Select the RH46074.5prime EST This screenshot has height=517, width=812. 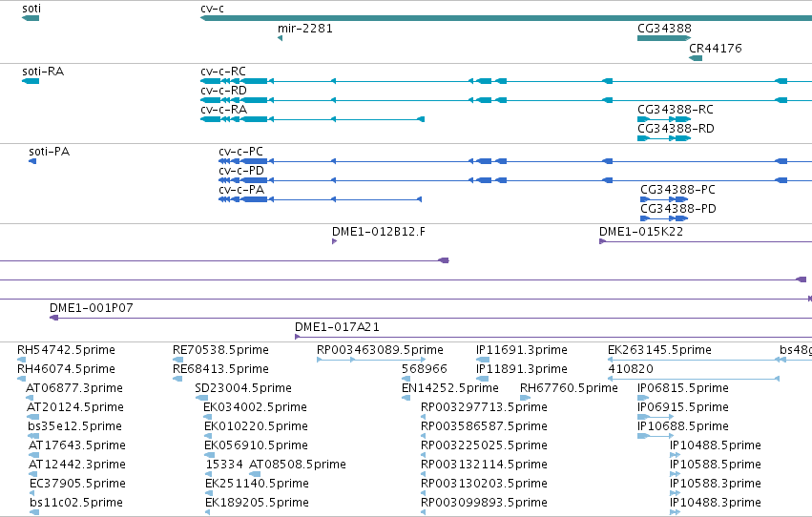point(21,379)
